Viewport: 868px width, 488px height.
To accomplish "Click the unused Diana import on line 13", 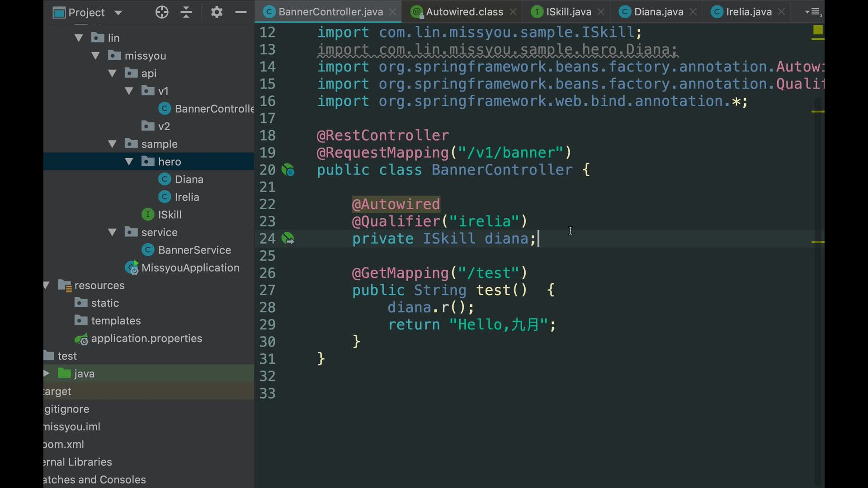I will coord(497,50).
